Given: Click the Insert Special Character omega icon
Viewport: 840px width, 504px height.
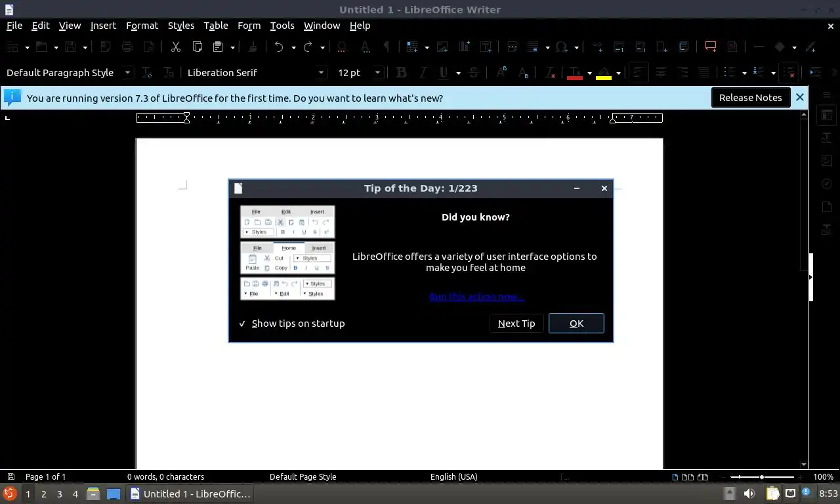Looking at the screenshot, I should click(x=561, y=47).
